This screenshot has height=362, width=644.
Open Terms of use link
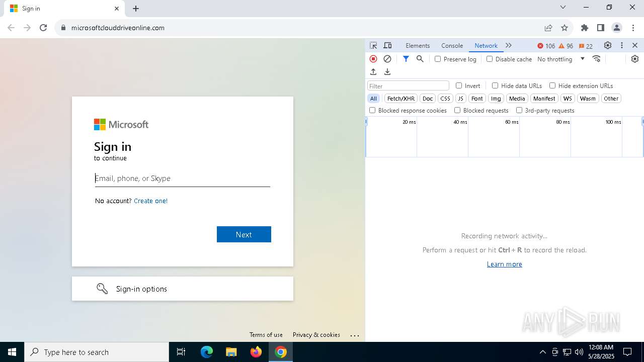click(x=266, y=335)
